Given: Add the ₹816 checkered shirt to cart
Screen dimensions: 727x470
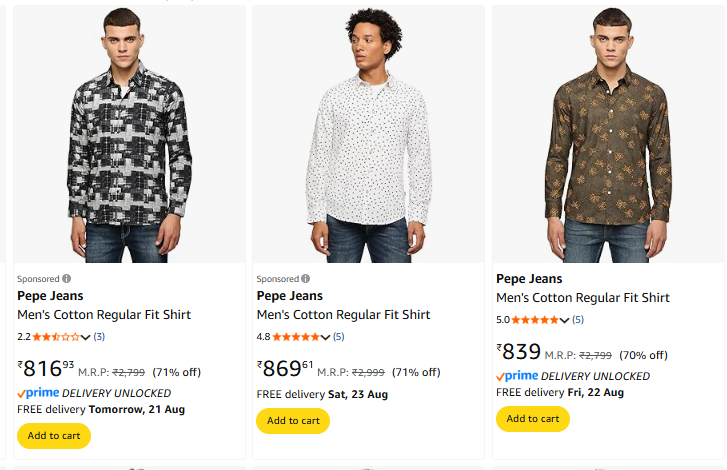Looking at the screenshot, I should [x=54, y=436].
